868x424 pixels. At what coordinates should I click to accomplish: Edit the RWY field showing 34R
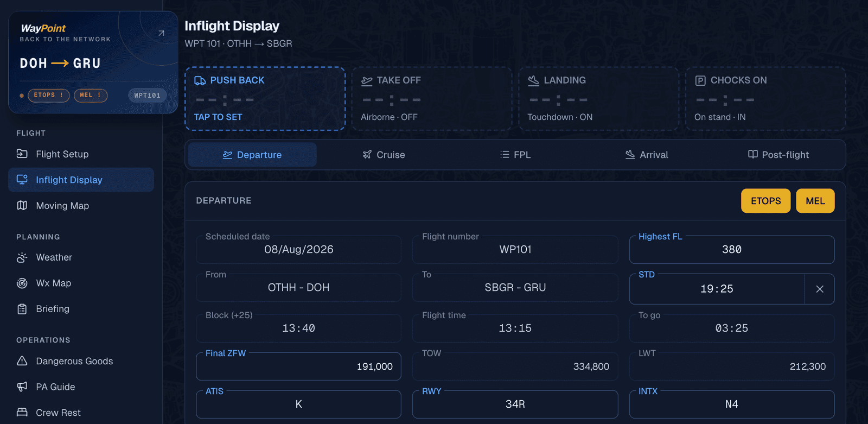515,404
